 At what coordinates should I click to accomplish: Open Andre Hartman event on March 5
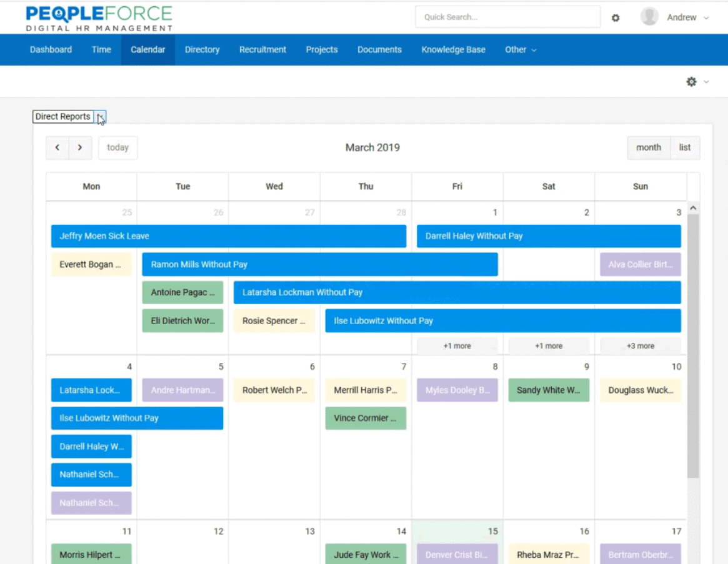pos(182,390)
